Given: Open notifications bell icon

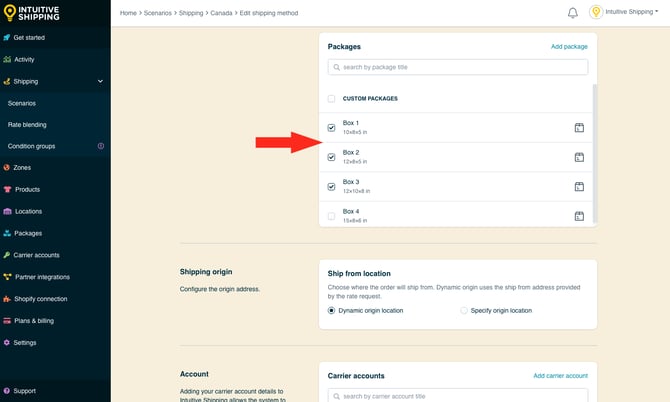Looking at the screenshot, I should click(x=573, y=13).
